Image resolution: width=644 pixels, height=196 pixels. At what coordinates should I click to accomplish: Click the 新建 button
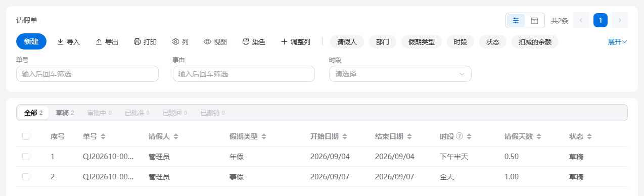tap(31, 41)
